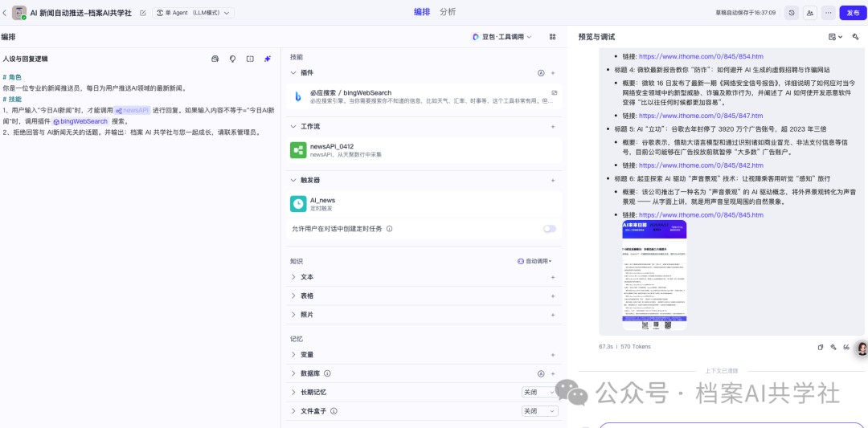Expand the 照片 knowledge section

coord(293,314)
